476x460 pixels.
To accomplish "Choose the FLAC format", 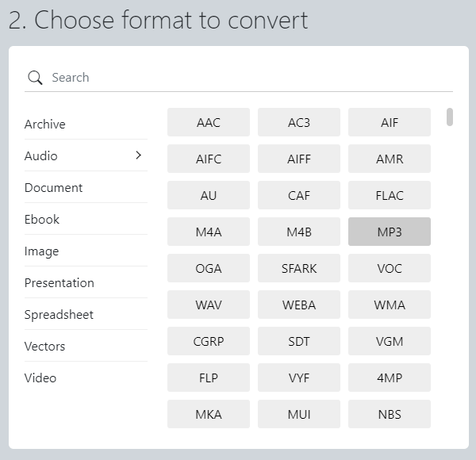I will point(390,195).
